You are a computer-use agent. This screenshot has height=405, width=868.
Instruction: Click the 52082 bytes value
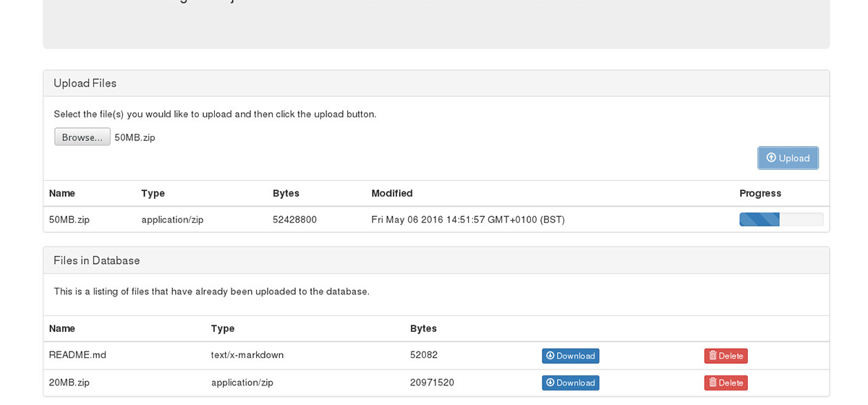[424, 355]
